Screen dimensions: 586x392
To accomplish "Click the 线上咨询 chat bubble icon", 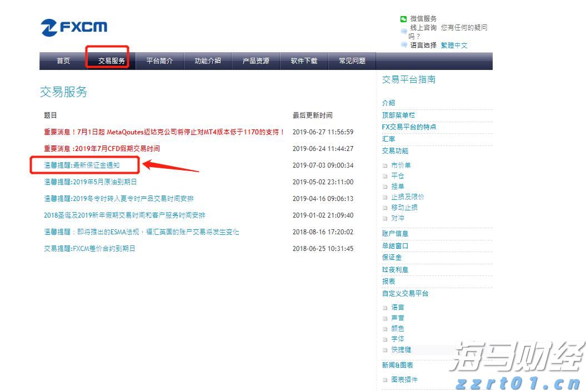I will pyautogui.click(x=404, y=29).
